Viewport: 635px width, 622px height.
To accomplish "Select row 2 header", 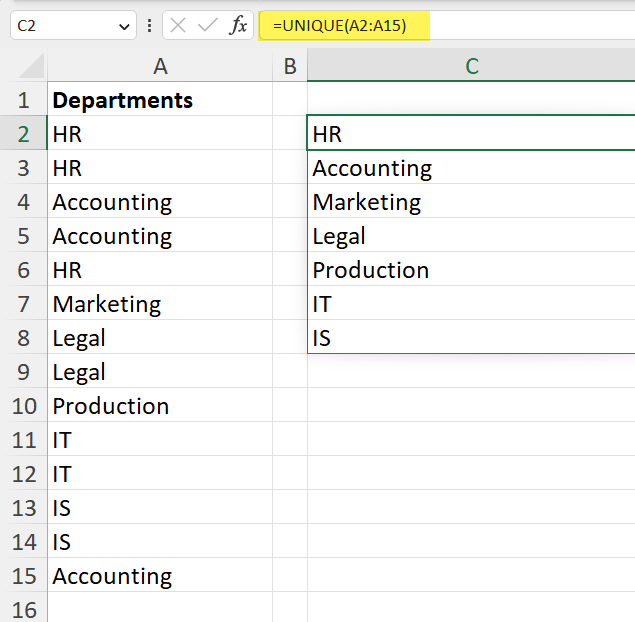I will coord(23,134).
